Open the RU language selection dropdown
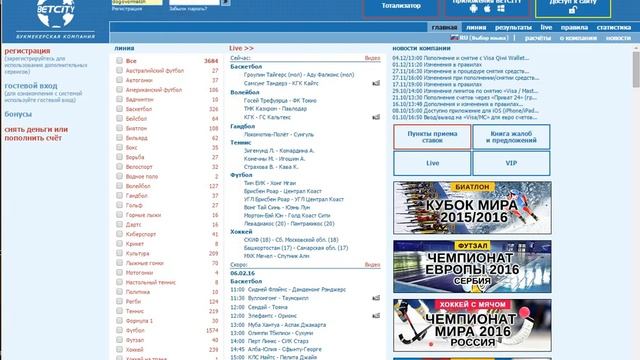The height and width of the screenshot is (360, 640). coord(484,38)
